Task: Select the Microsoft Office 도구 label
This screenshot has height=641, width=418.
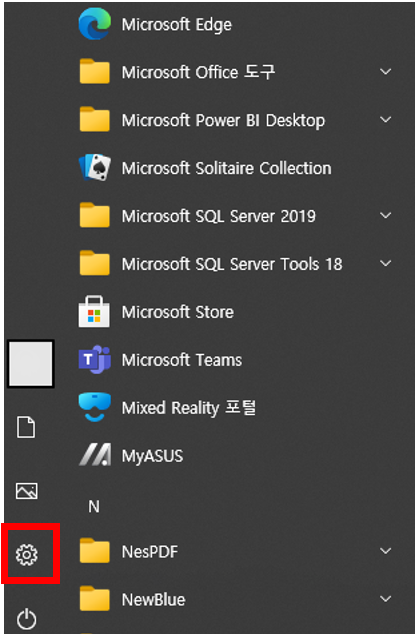Action: coord(198,72)
